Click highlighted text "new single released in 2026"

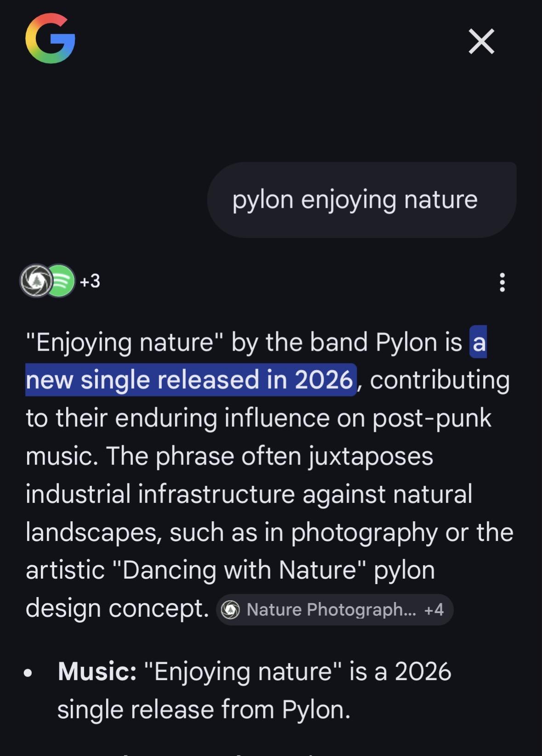point(188,380)
